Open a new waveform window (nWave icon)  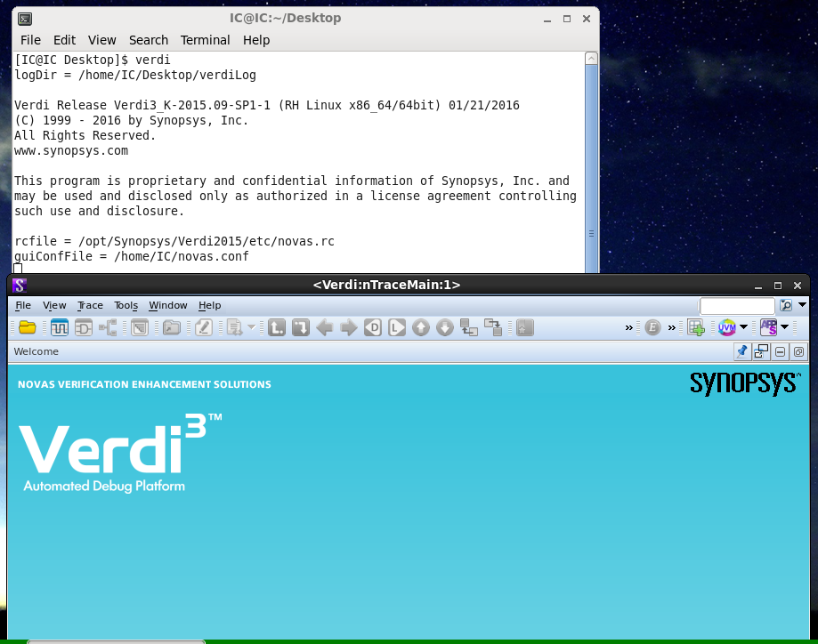(60, 327)
